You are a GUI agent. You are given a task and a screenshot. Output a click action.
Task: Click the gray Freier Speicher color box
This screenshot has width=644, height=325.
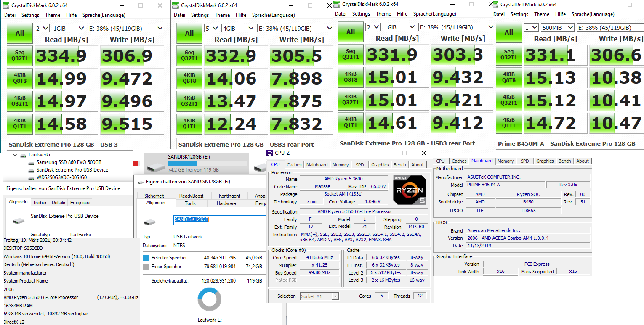click(146, 267)
